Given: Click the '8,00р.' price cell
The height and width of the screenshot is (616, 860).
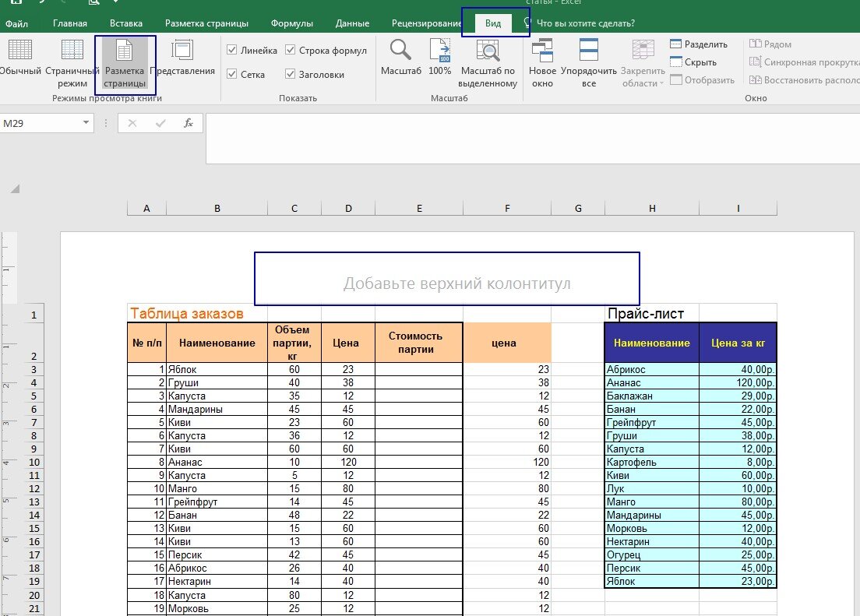Looking at the screenshot, I should click(x=738, y=462).
